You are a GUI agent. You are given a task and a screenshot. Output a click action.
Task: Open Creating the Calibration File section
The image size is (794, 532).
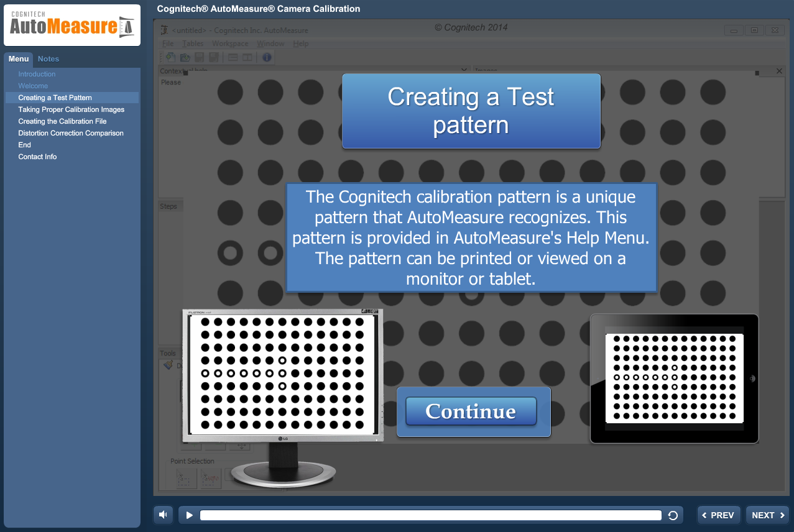point(62,121)
